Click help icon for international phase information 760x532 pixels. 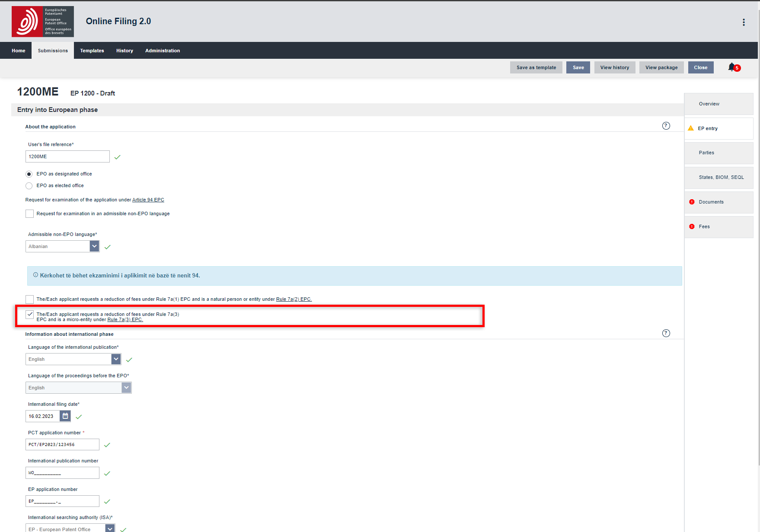click(666, 333)
